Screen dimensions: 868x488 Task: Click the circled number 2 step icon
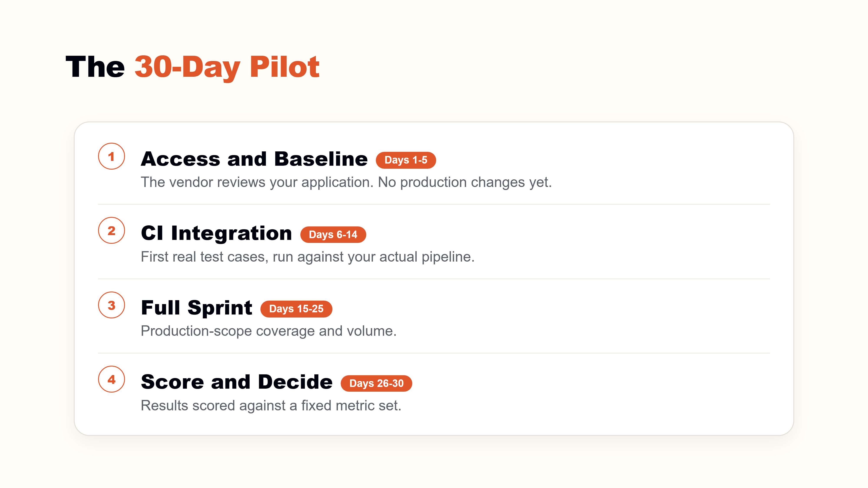click(112, 230)
